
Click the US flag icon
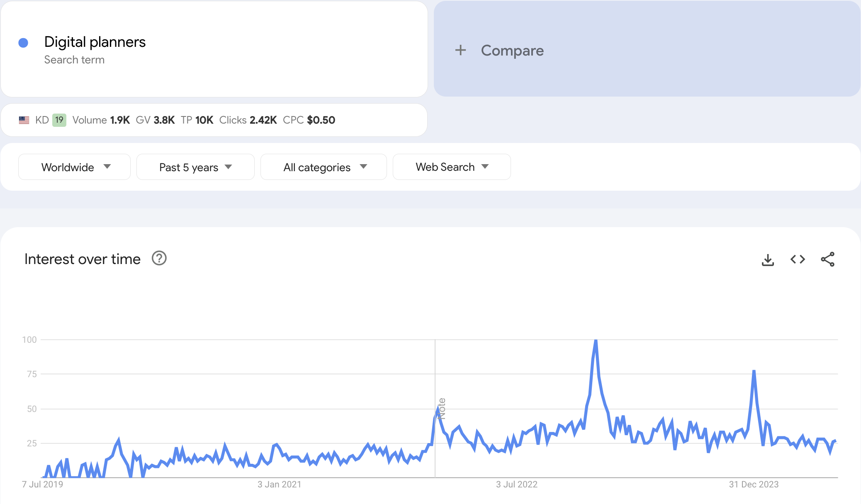tap(24, 120)
